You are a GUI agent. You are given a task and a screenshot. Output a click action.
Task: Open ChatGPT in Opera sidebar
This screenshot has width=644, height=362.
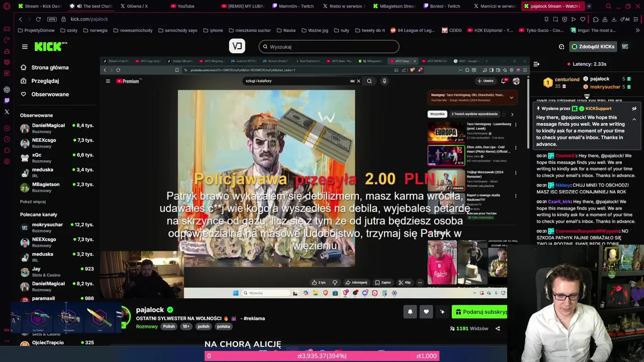click(x=7, y=89)
